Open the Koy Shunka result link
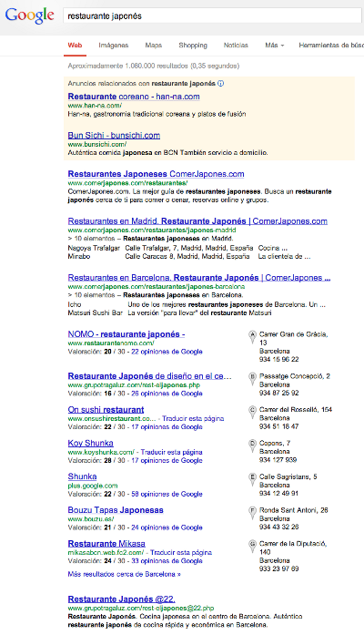The image size is (364, 635). (91, 443)
